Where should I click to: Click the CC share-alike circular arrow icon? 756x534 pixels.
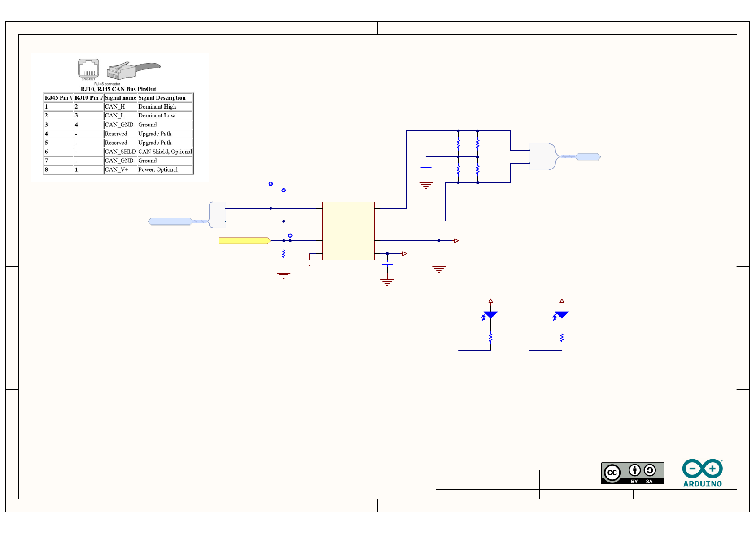[x=650, y=470]
